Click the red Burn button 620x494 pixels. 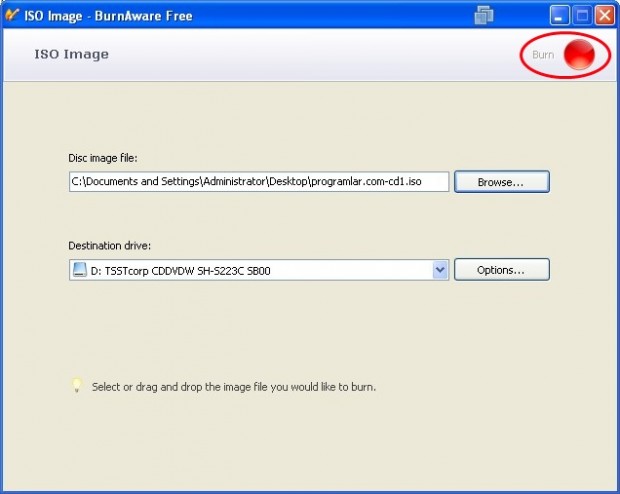[x=579, y=55]
